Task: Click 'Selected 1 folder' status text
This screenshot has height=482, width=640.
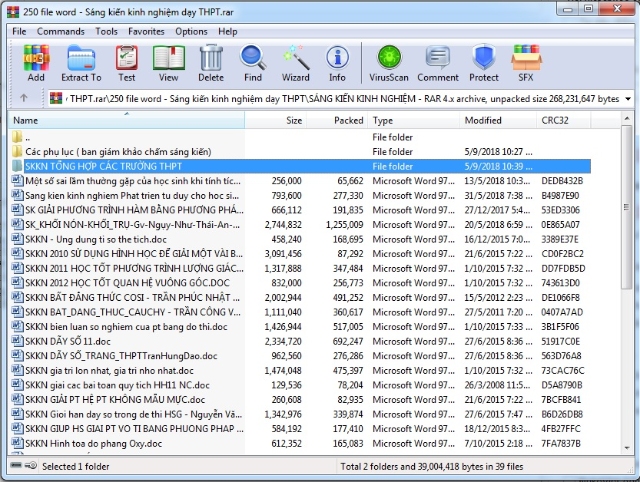Action: (x=76, y=466)
